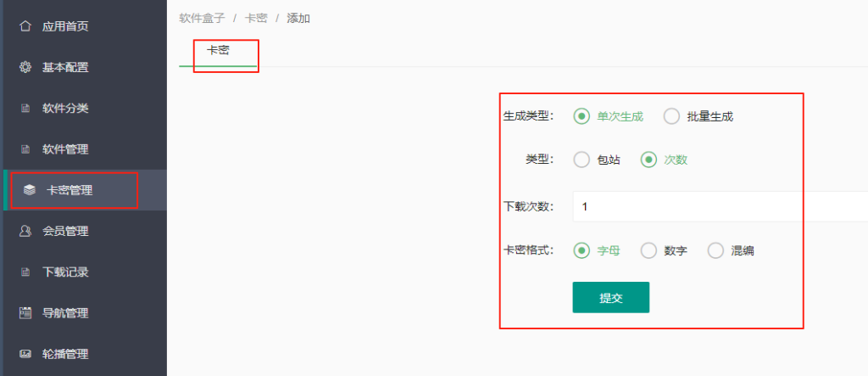This screenshot has width=868, height=376.
Task: Click the layers icon beside 卡密管理
Action: 29,190
